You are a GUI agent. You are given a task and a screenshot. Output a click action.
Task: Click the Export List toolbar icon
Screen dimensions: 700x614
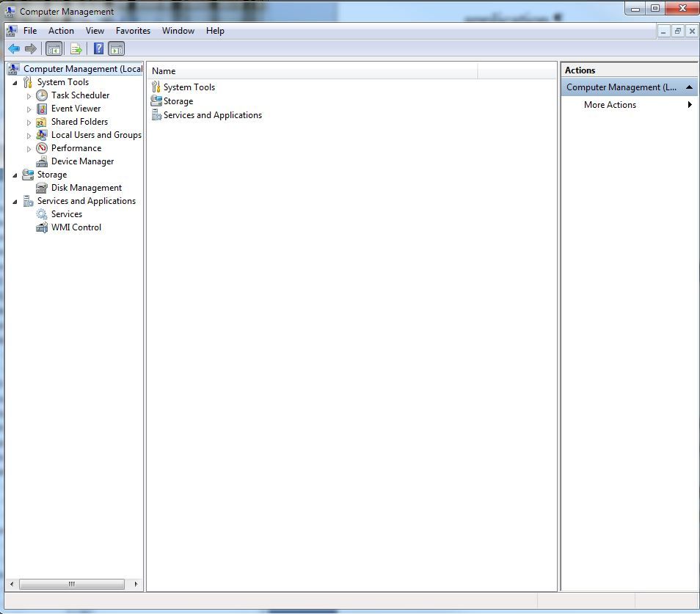click(x=76, y=48)
